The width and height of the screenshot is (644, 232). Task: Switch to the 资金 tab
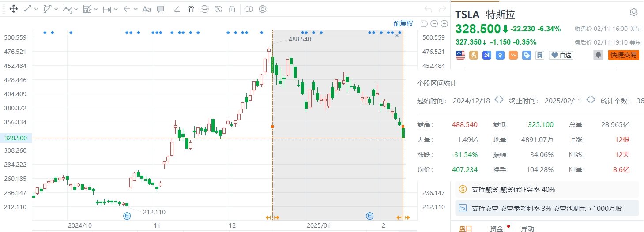tap(496, 228)
